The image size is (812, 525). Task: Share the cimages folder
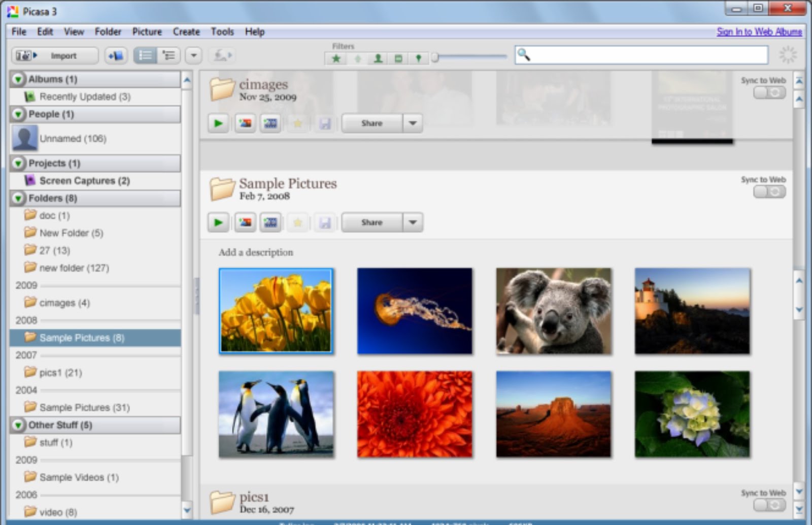tap(371, 123)
